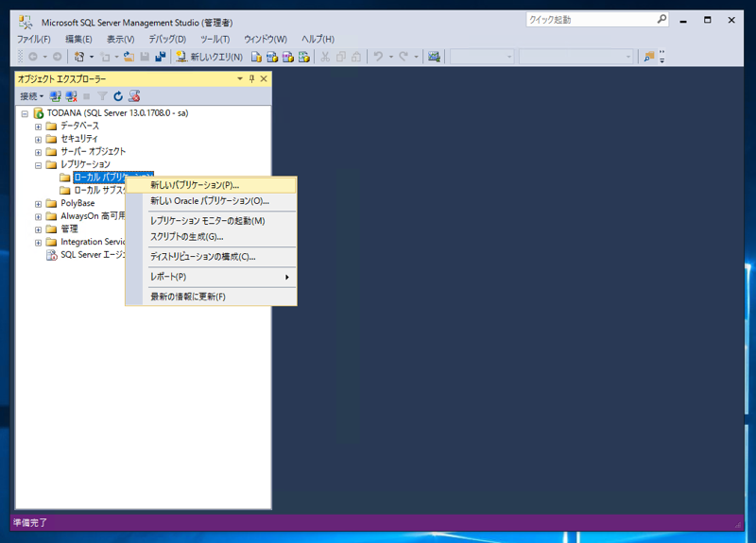Open the 編集(E) menu

[x=78, y=39]
